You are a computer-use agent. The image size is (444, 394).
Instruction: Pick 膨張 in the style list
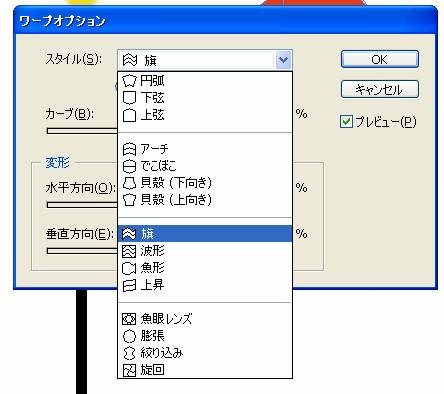pyautogui.click(x=205, y=336)
